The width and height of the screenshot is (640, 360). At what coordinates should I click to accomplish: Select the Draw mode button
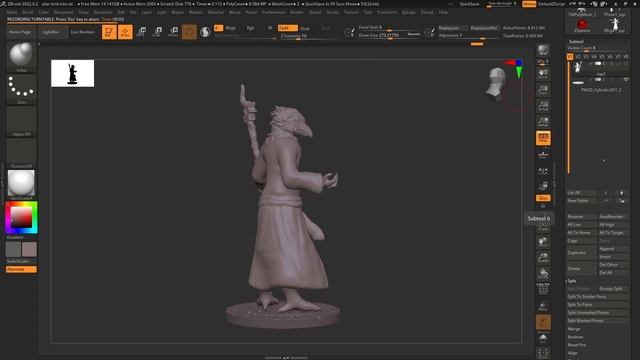[125, 32]
